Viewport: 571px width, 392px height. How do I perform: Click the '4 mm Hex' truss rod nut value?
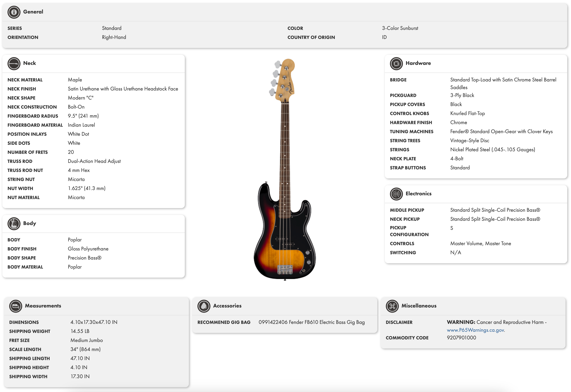coord(79,170)
